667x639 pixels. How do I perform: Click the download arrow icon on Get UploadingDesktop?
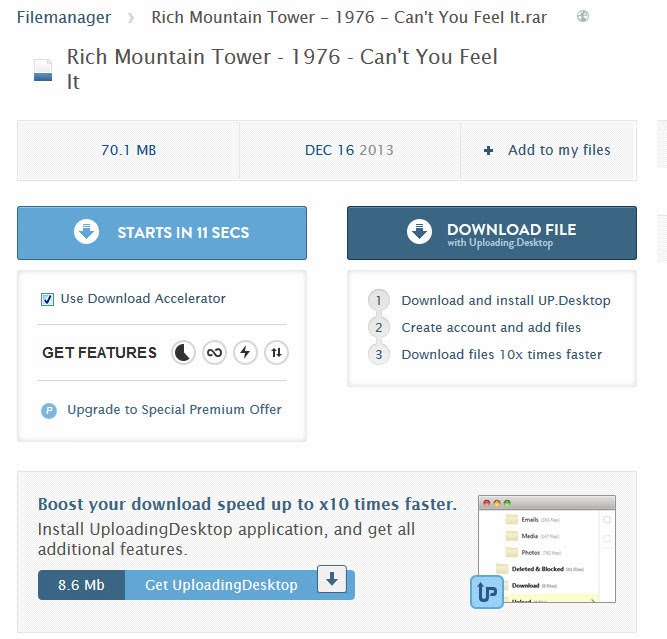pos(332,579)
